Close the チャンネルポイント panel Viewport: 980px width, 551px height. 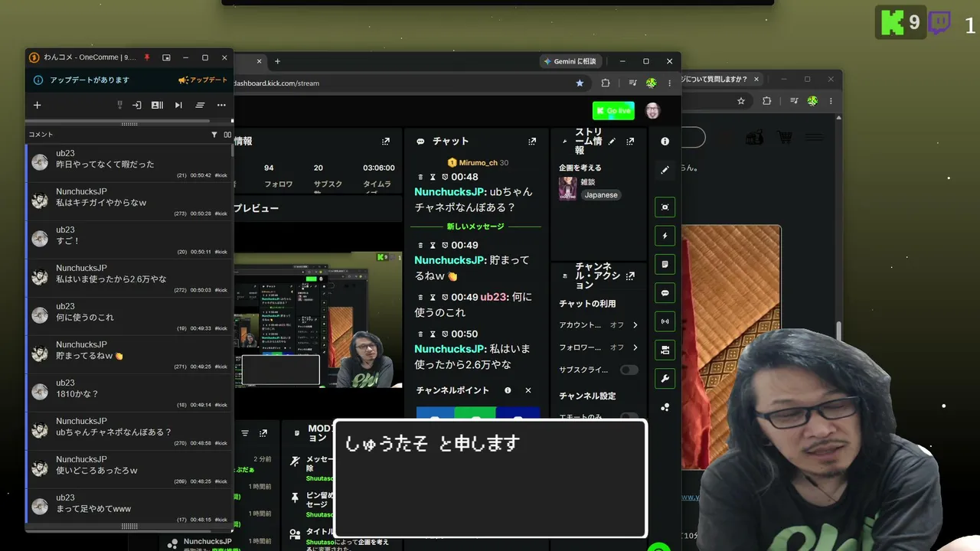[x=528, y=390]
